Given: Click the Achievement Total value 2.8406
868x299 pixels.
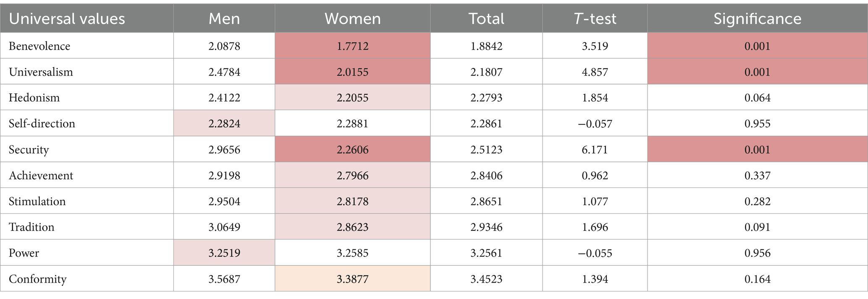Looking at the screenshot, I should coord(486,175).
